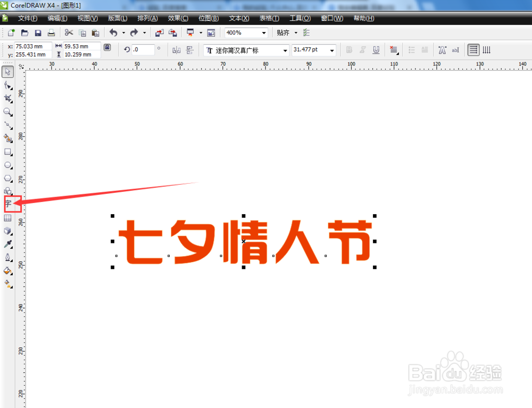Open the font name dropdown 迷你简汉真广标
The image size is (532, 408).
pos(285,51)
